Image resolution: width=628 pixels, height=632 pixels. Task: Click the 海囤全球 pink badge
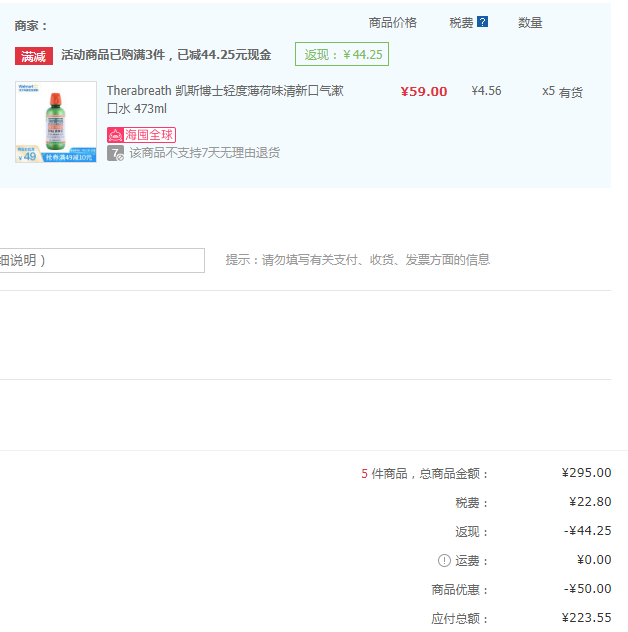coord(141,135)
